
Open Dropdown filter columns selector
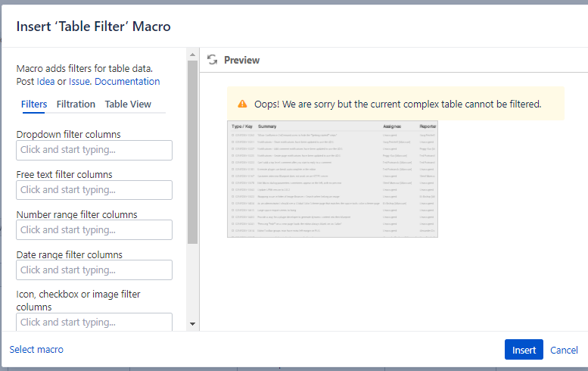click(94, 150)
